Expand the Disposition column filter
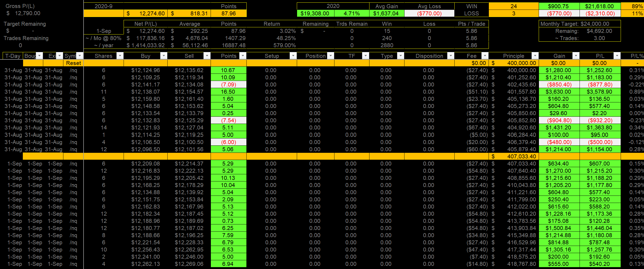The height and width of the screenshot is (269, 644). click(x=451, y=56)
